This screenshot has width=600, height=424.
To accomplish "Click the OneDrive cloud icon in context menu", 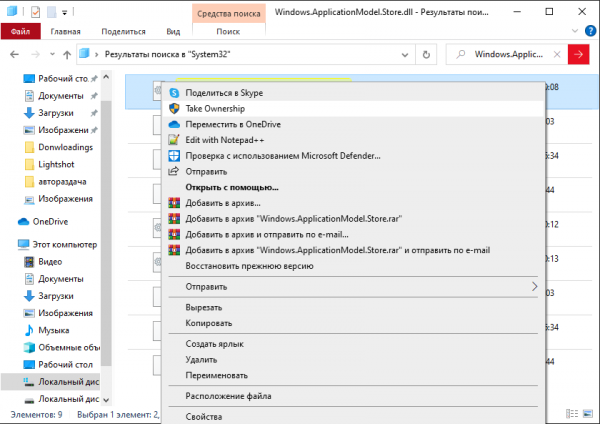I will pyautogui.click(x=174, y=124).
